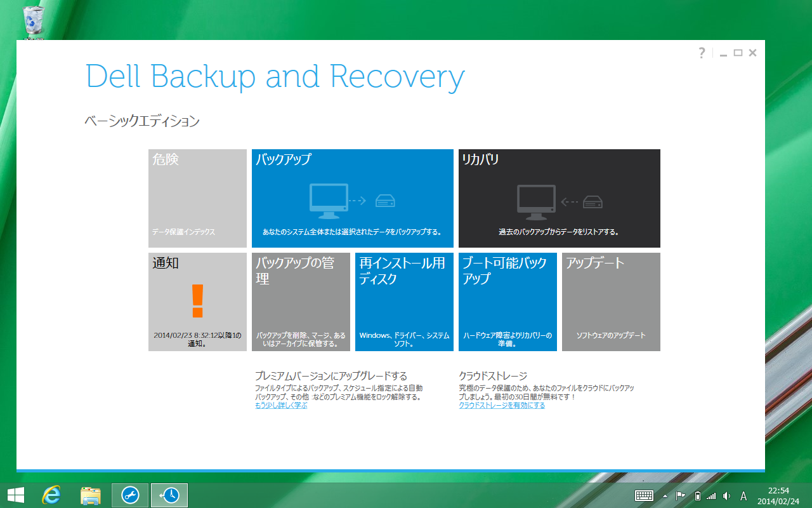
Task: Click the drive-to-computer icon in recovery tile
Action: click(560, 202)
